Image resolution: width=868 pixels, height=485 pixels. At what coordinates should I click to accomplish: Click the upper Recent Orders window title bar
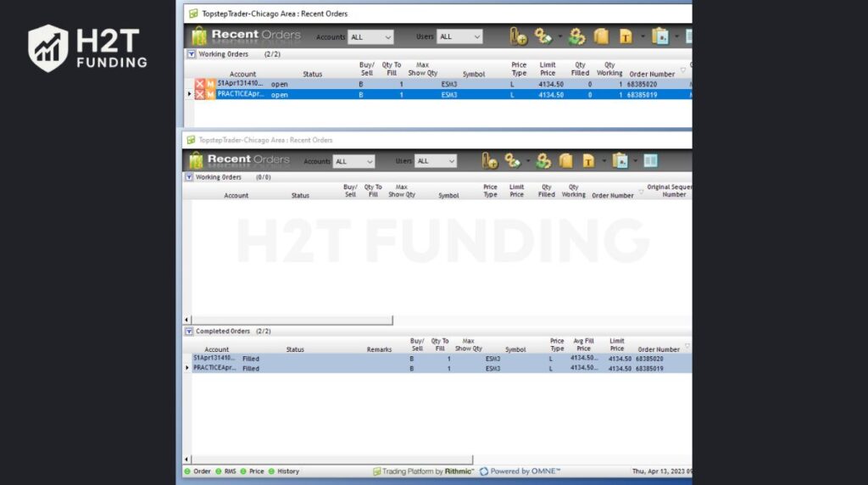(438, 14)
